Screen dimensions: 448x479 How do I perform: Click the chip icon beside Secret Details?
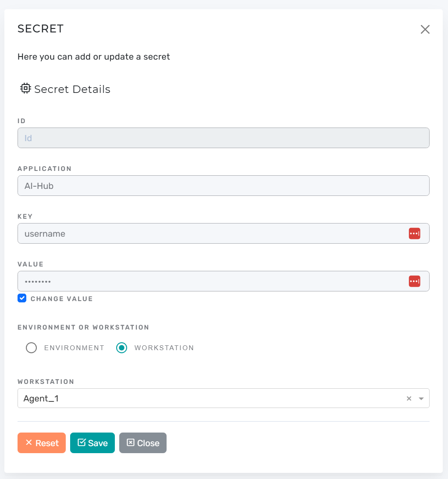(x=25, y=89)
